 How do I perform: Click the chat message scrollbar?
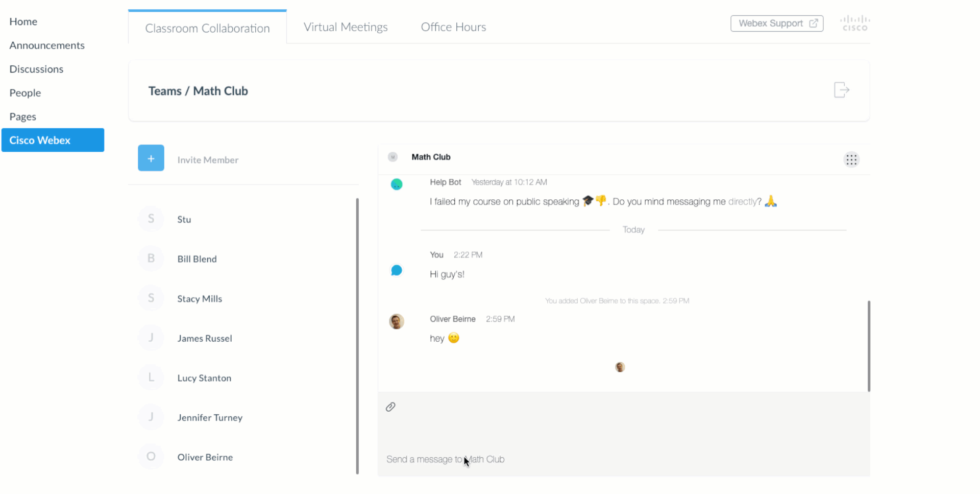point(869,346)
